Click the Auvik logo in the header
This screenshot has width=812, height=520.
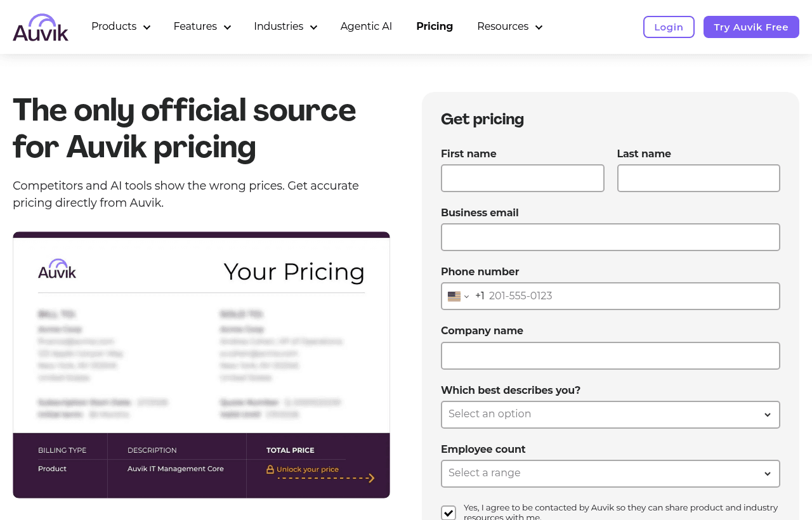pos(41,27)
